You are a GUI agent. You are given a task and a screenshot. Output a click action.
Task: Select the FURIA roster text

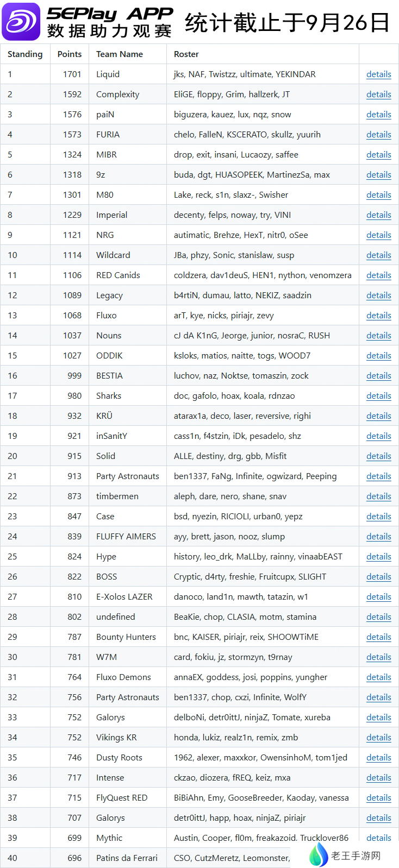(x=247, y=135)
